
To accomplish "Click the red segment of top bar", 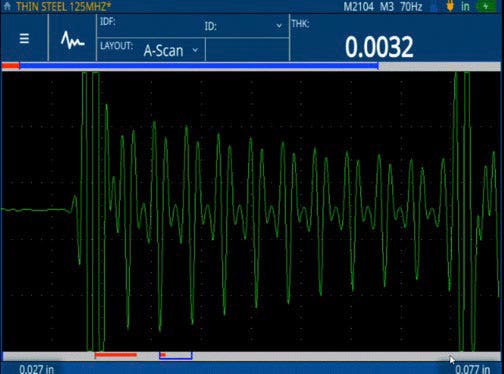I will (11, 66).
